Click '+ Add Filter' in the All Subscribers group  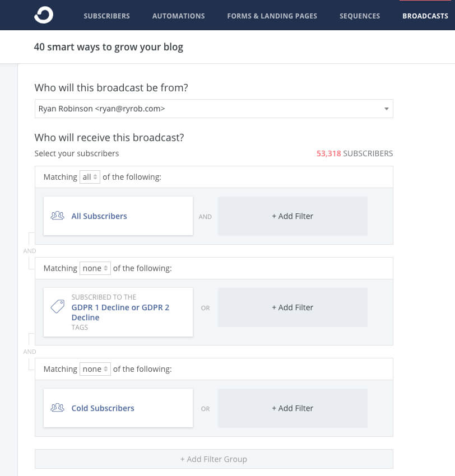292,216
